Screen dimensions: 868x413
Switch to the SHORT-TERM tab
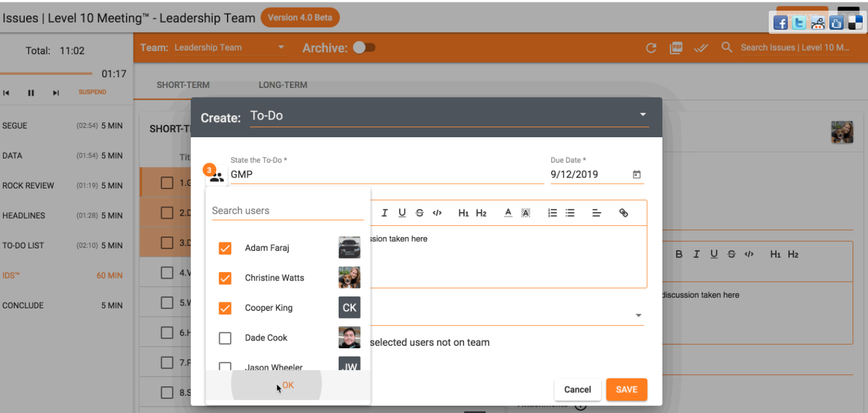tap(183, 85)
